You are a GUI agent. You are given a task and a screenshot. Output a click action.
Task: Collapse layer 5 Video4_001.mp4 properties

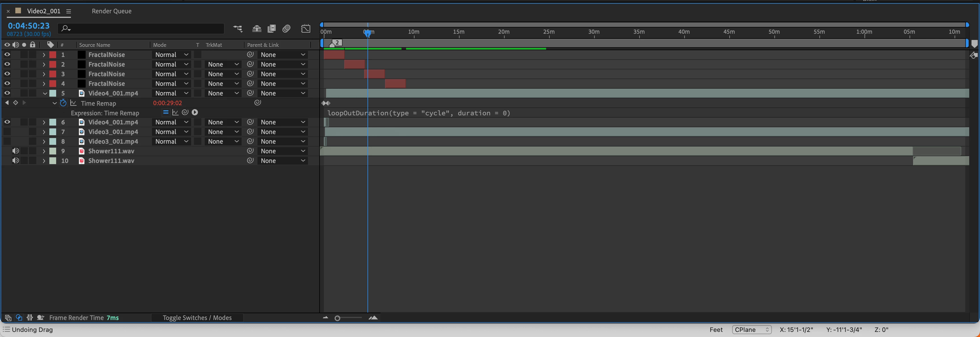coord(45,93)
